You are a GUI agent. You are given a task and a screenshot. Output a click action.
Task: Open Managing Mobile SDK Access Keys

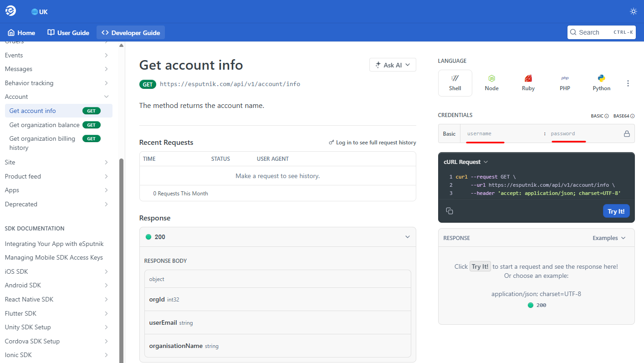pos(54,257)
